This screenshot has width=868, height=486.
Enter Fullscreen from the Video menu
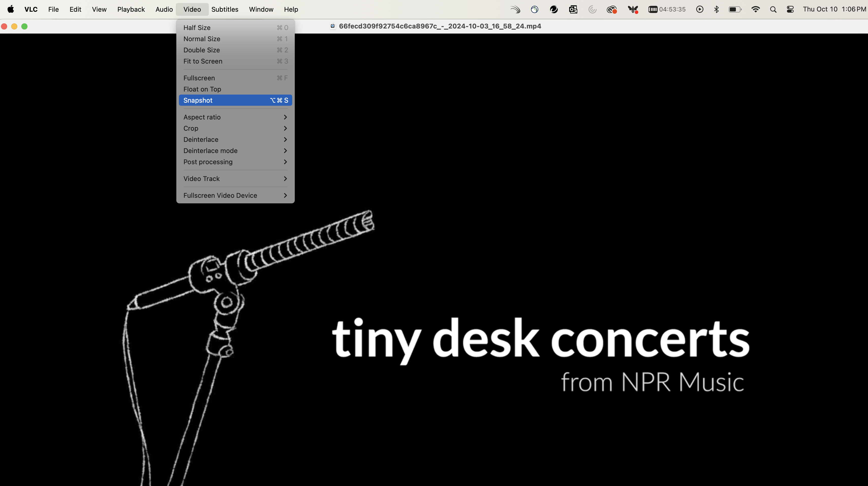[x=236, y=78]
